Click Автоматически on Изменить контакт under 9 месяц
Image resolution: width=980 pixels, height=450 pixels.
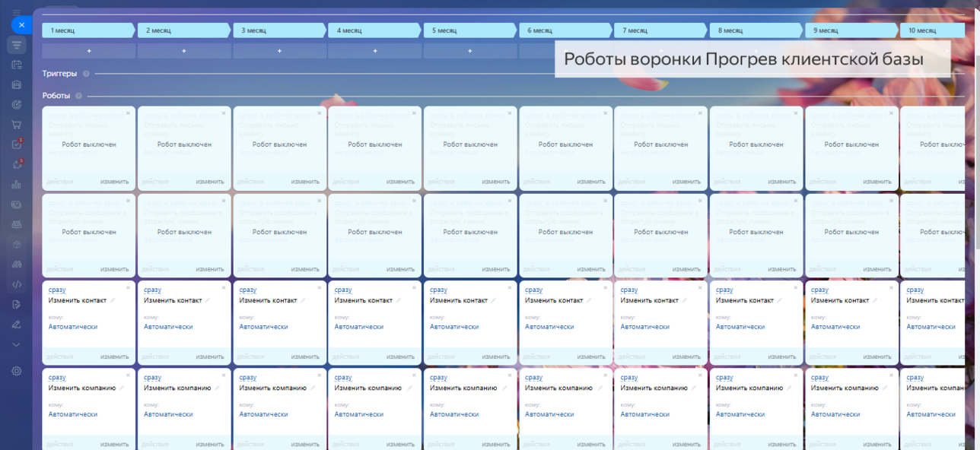point(835,327)
